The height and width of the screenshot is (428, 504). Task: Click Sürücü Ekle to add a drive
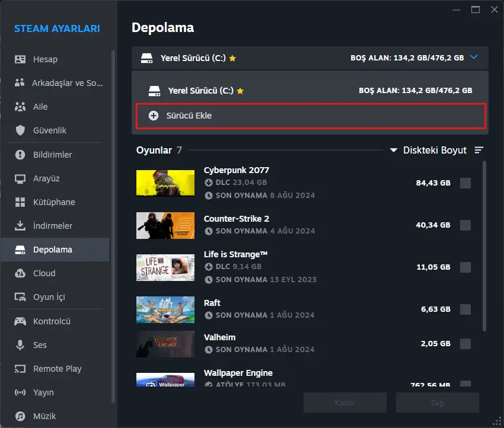(x=311, y=116)
